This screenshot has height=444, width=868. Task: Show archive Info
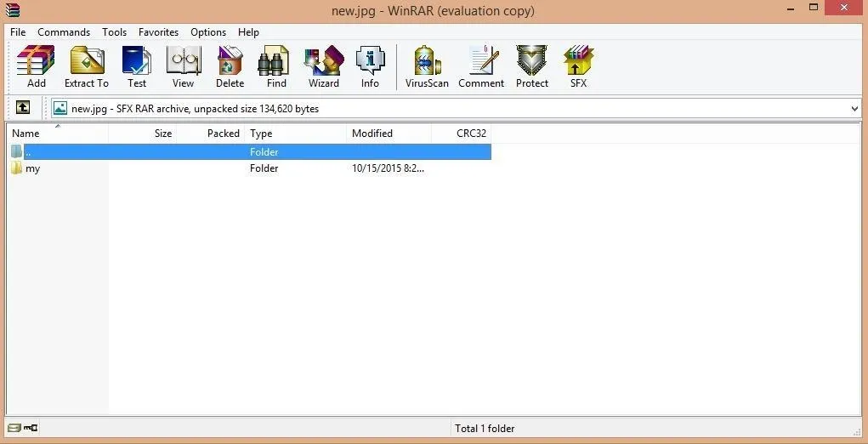[x=370, y=66]
